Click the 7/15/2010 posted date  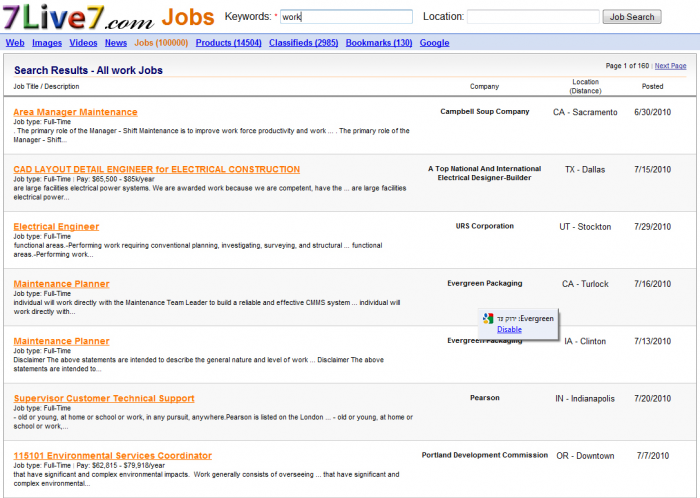tap(653, 170)
